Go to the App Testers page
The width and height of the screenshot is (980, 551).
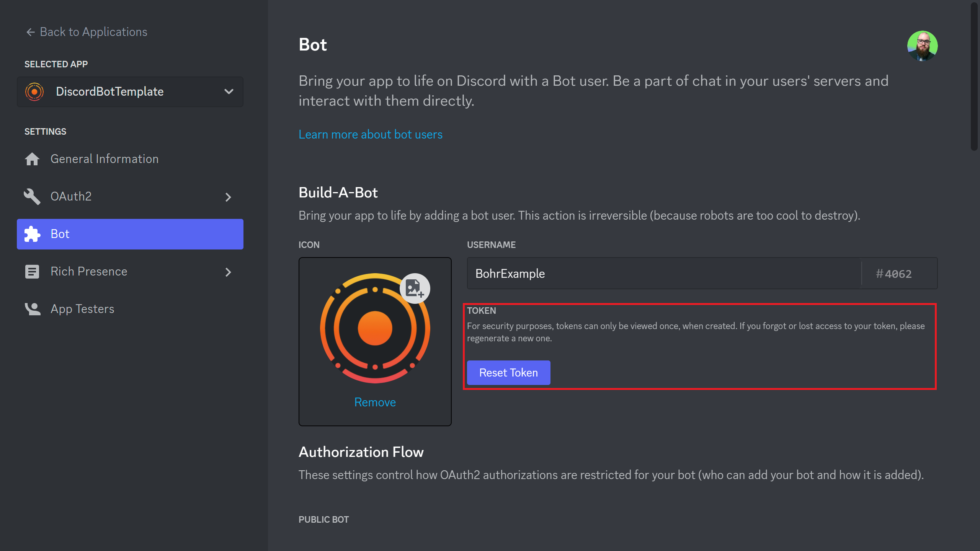point(82,309)
